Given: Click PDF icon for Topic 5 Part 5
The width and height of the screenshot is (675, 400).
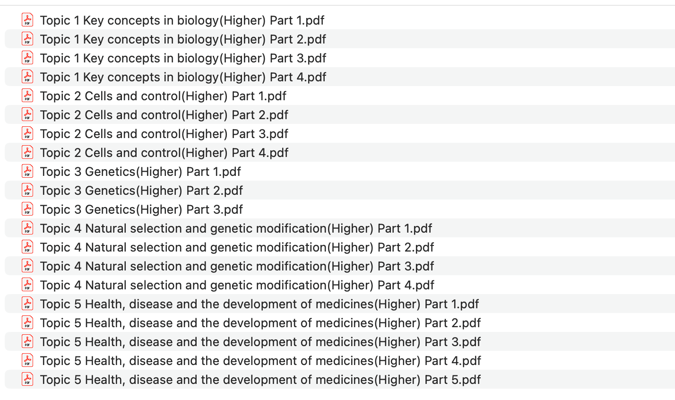Looking at the screenshot, I should coord(28,380).
